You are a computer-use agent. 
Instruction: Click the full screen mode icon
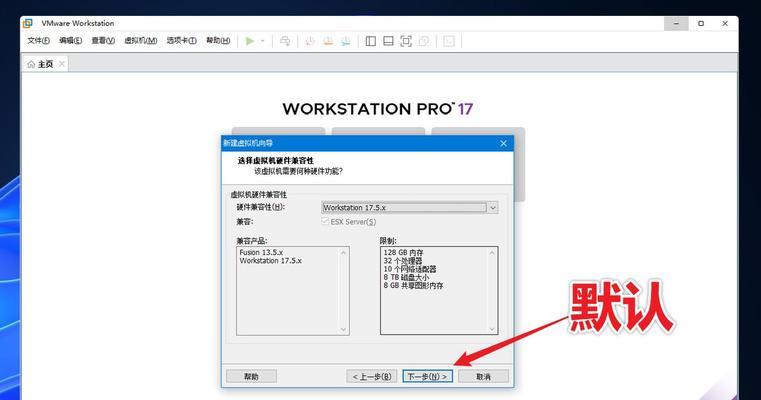click(406, 41)
